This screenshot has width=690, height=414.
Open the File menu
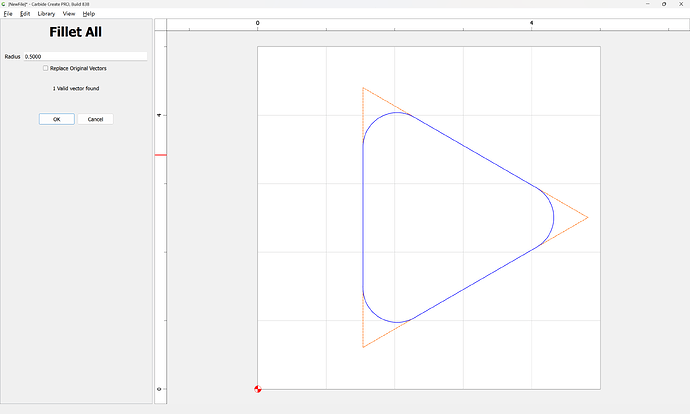(x=8, y=14)
